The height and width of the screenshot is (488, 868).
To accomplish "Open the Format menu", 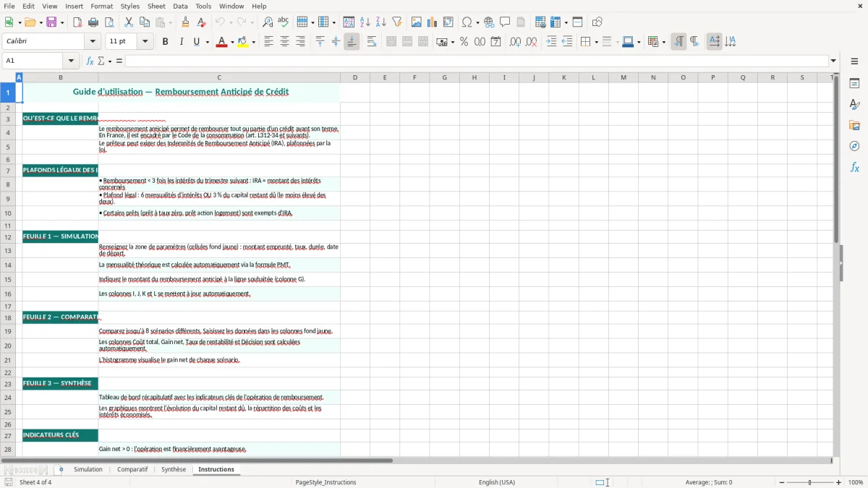I will 101,6.
